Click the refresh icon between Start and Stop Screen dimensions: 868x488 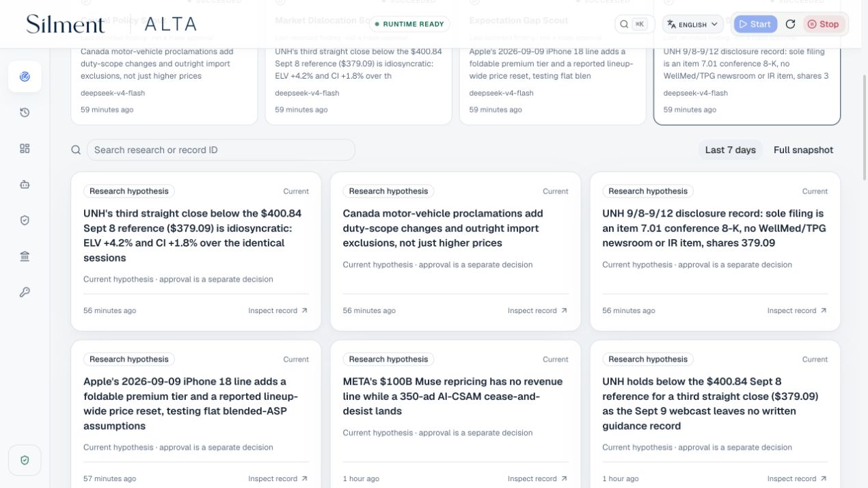[x=790, y=24]
